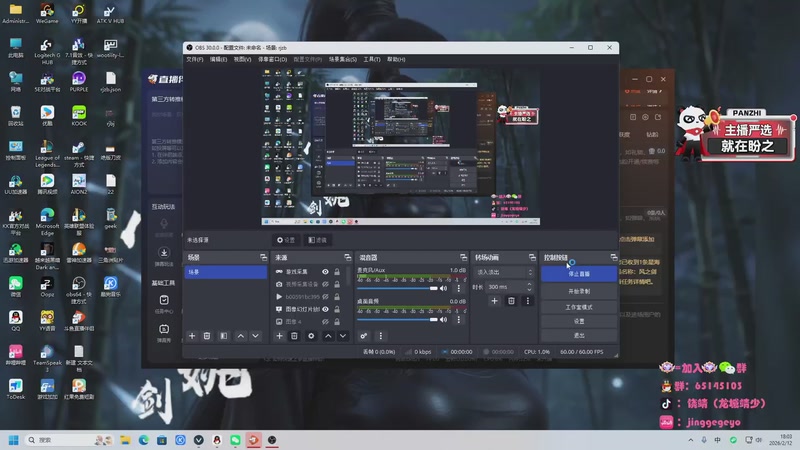Adjust the 麦克风/Aux volume slider
The image size is (800, 450).
(x=397, y=288)
